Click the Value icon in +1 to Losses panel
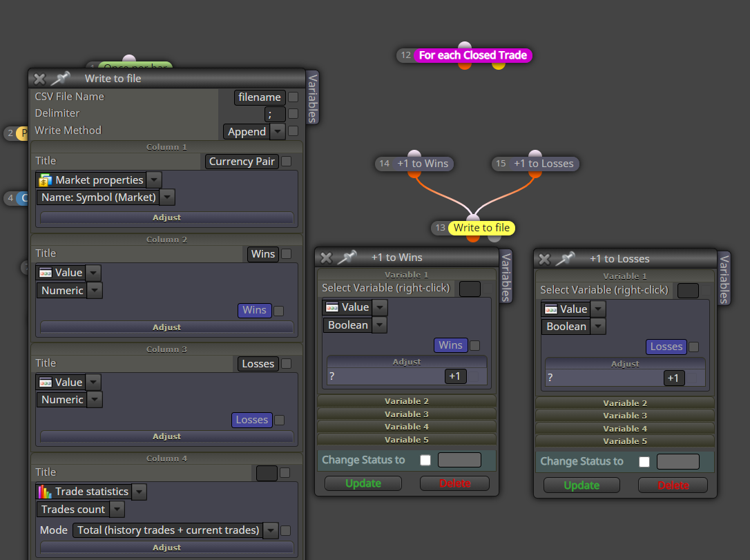 click(x=550, y=309)
